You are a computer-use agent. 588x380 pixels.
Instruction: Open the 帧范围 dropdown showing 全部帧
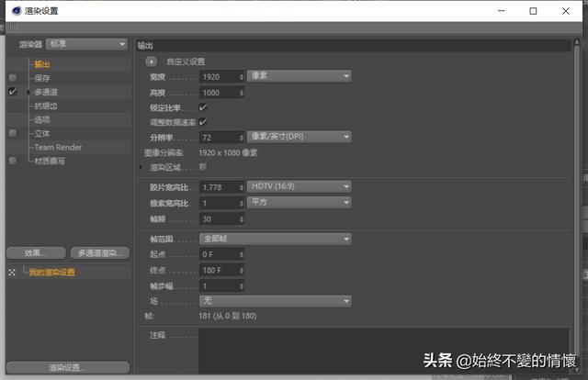[276, 239]
